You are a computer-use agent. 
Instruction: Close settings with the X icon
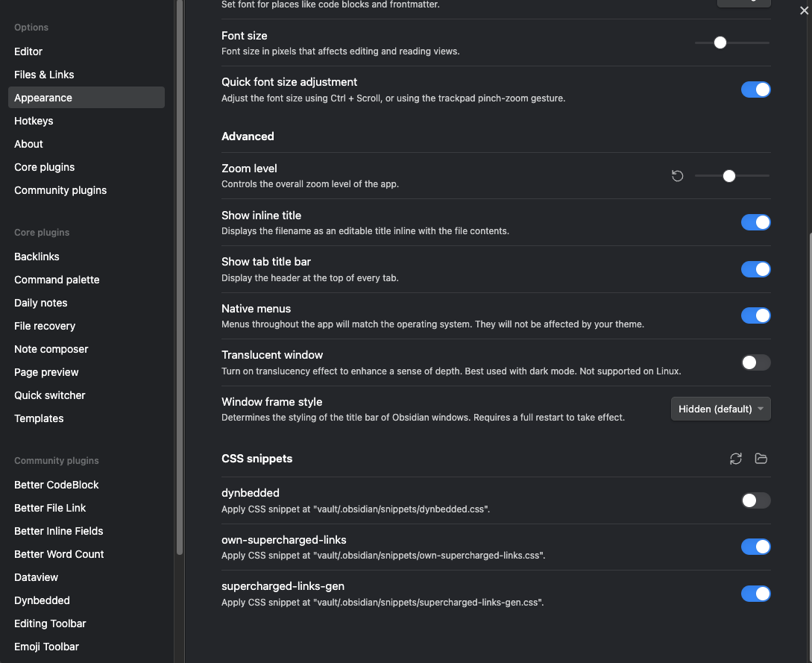click(803, 10)
